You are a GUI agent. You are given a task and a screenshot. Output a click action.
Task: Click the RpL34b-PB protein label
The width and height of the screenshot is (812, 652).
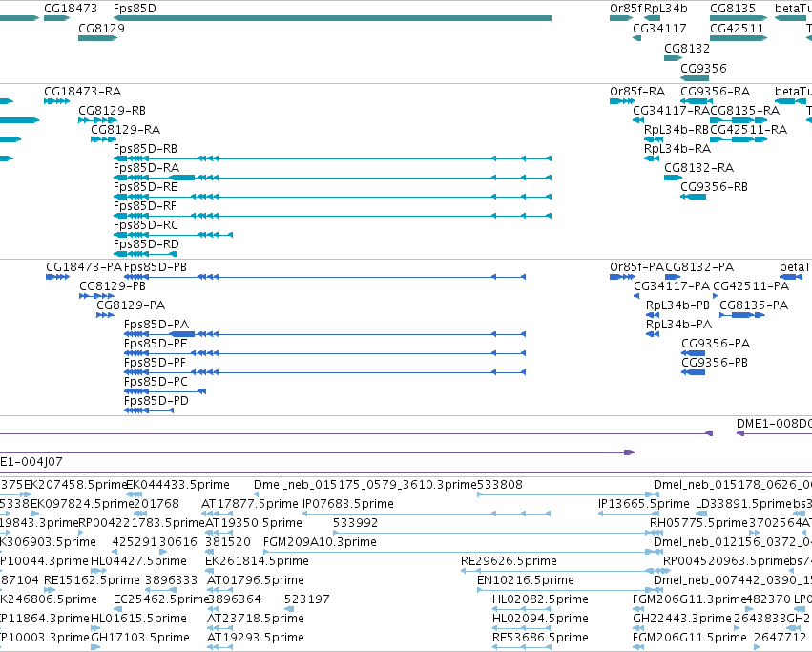[x=677, y=305]
